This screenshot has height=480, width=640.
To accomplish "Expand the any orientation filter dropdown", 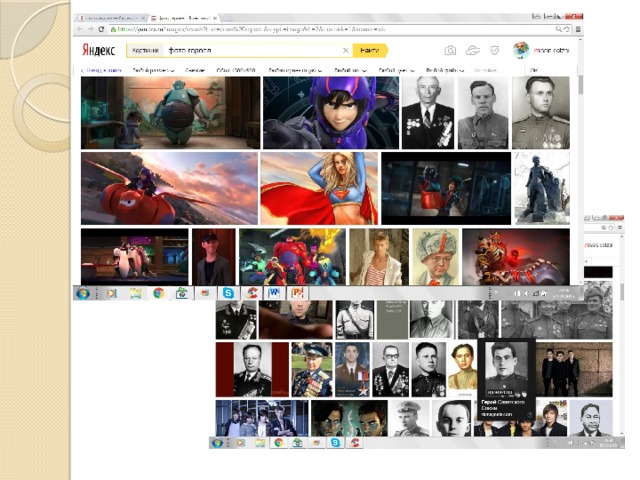I will click(x=295, y=70).
